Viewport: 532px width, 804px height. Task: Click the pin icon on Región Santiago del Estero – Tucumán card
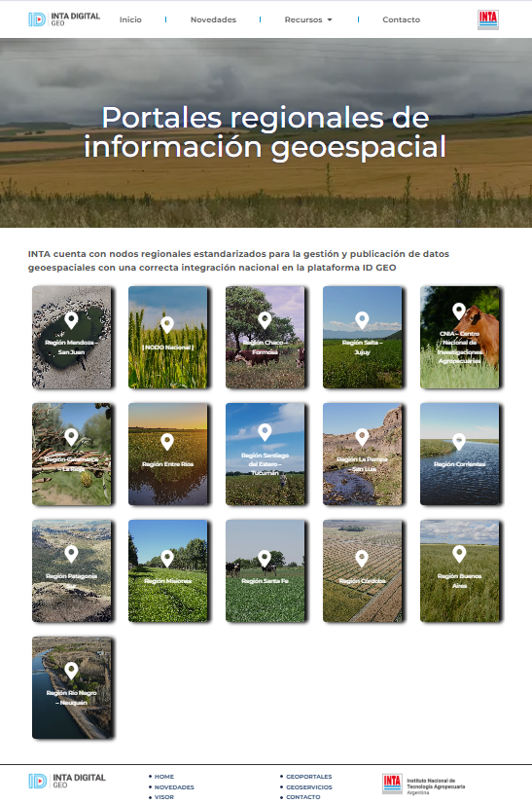coord(265,432)
